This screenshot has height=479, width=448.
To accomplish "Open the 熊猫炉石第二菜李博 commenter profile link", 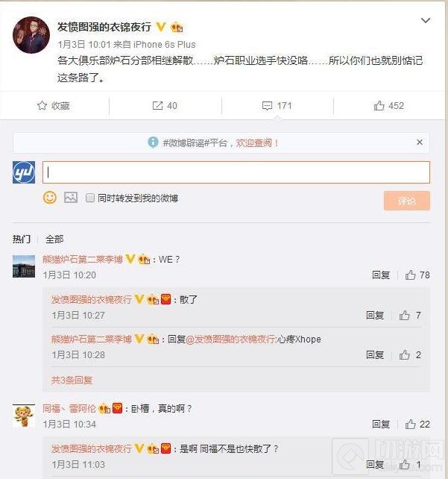I will click(x=83, y=260).
